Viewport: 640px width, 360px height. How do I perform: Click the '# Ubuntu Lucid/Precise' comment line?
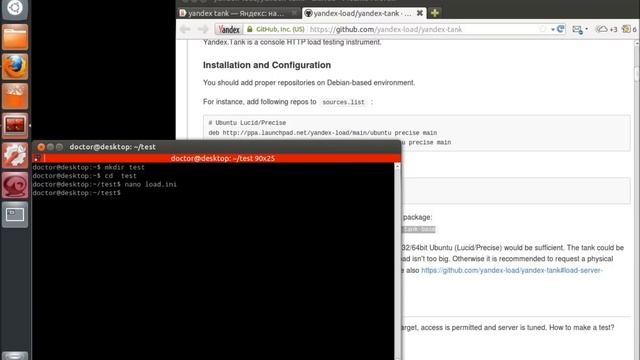point(247,123)
